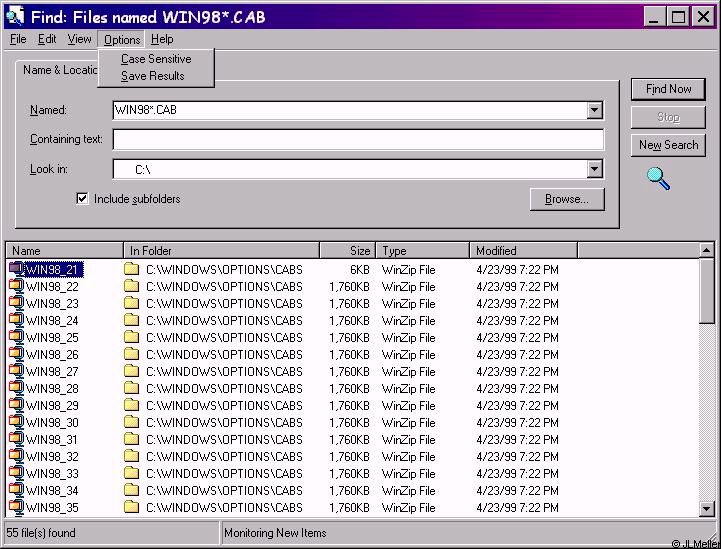Click the Look in field showing C:\
The width and height of the screenshot is (721, 549).
[x=349, y=169]
